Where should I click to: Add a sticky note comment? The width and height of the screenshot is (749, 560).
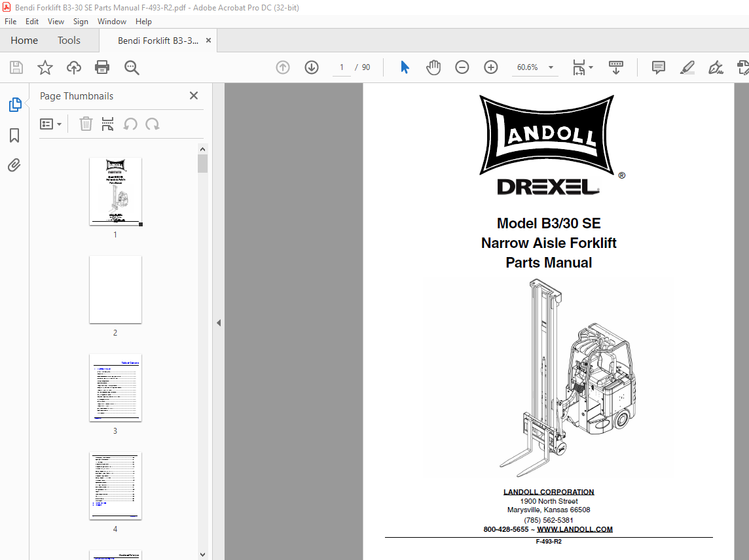[658, 67]
